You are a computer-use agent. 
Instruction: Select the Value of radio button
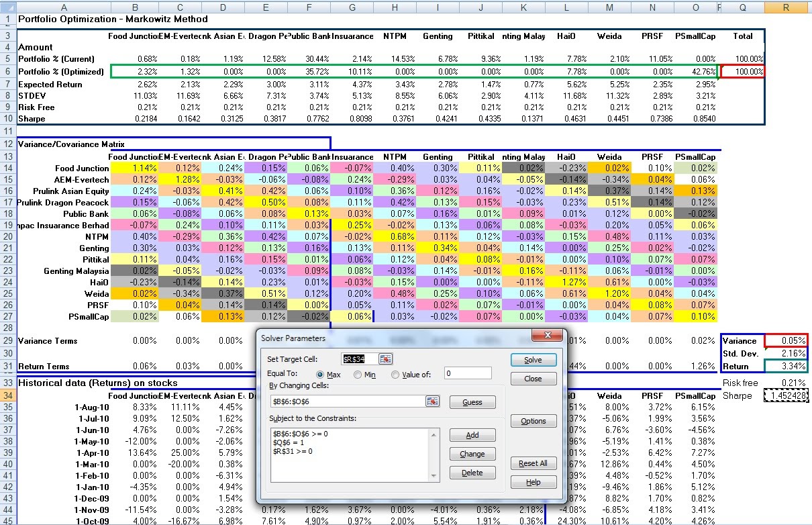click(x=395, y=375)
